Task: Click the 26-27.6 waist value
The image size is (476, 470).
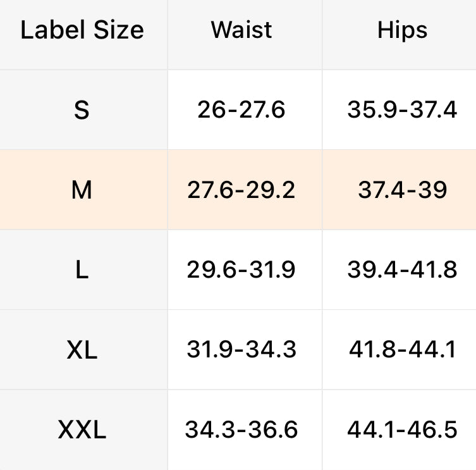Action: (241, 110)
